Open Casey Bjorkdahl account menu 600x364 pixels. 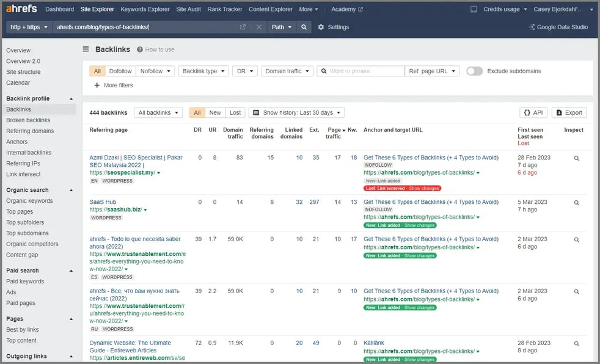coord(563,9)
